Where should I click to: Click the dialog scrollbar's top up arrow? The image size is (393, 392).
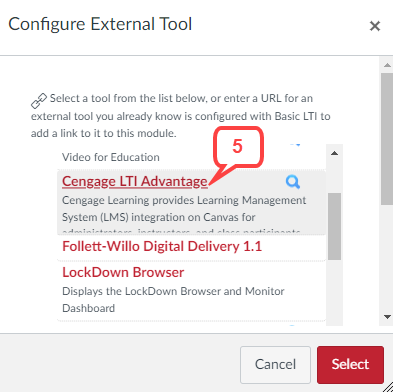tap(387, 65)
